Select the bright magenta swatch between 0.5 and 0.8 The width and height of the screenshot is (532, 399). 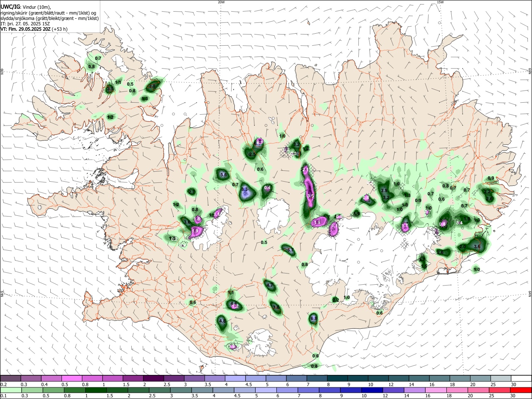click(72, 378)
